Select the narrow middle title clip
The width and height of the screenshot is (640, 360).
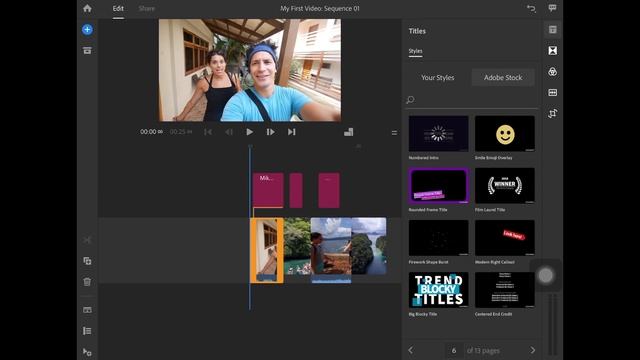coord(296,190)
